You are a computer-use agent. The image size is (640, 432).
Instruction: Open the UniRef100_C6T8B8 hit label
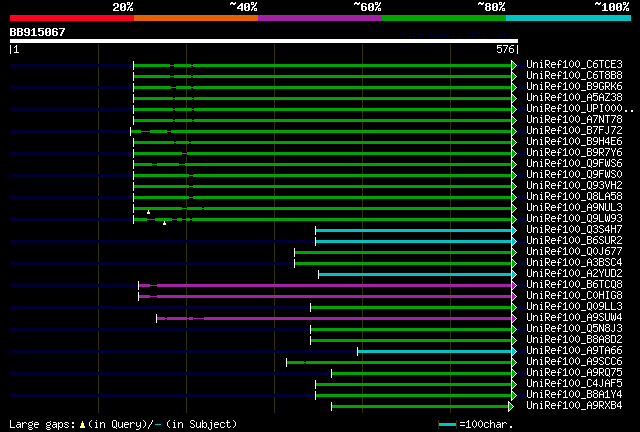tap(574, 76)
